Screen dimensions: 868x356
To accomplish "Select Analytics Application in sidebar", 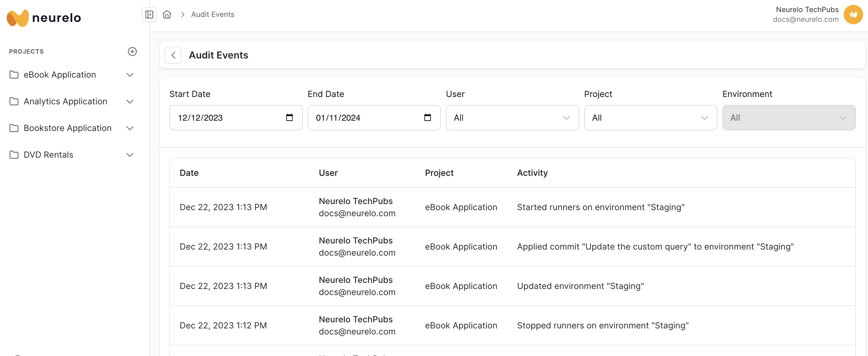I will click(x=65, y=101).
